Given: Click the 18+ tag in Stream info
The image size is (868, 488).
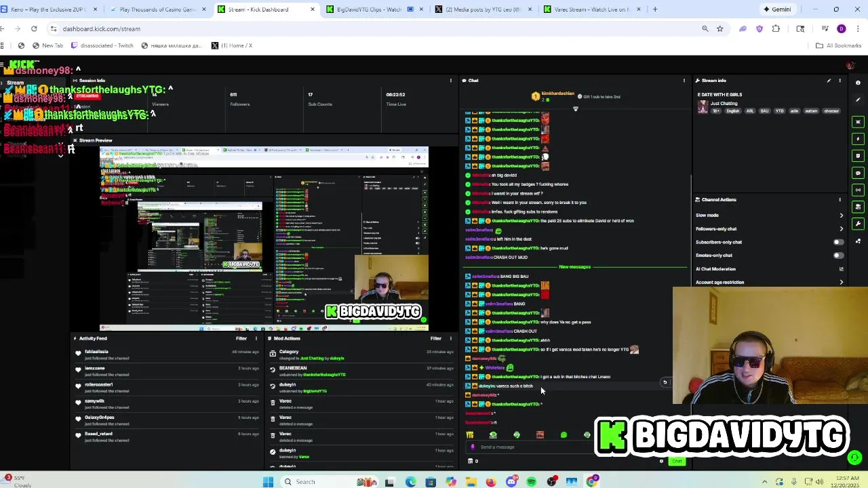Looking at the screenshot, I should coord(716,111).
